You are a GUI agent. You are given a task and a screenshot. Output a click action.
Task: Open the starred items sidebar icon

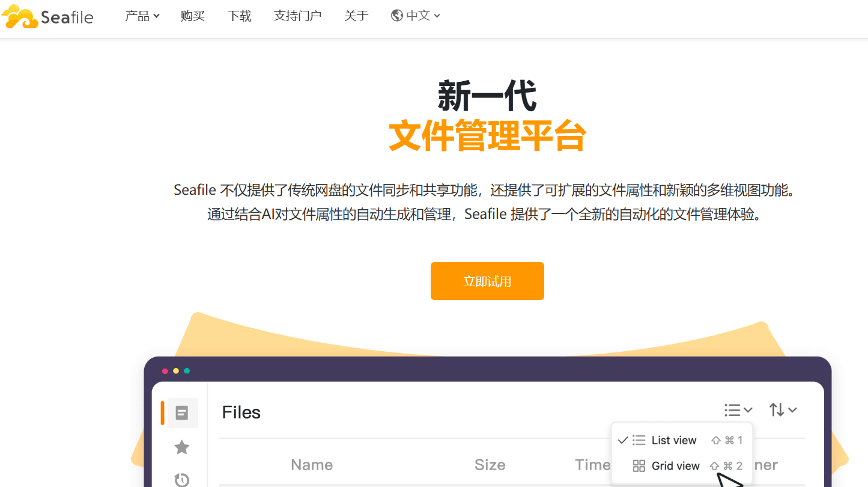182,447
